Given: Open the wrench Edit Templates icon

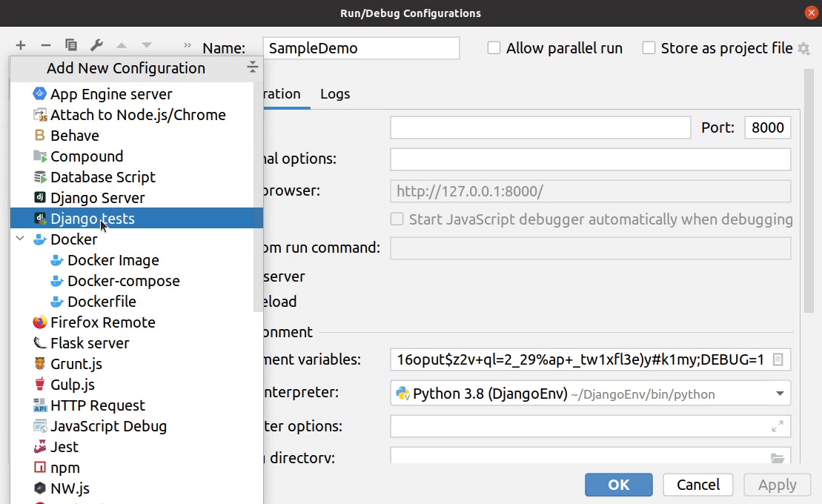Looking at the screenshot, I should click(96, 46).
